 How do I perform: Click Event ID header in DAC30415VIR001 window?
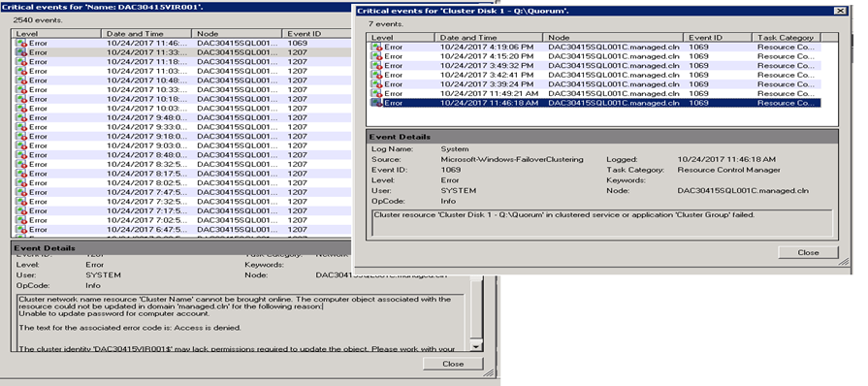[x=316, y=34]
